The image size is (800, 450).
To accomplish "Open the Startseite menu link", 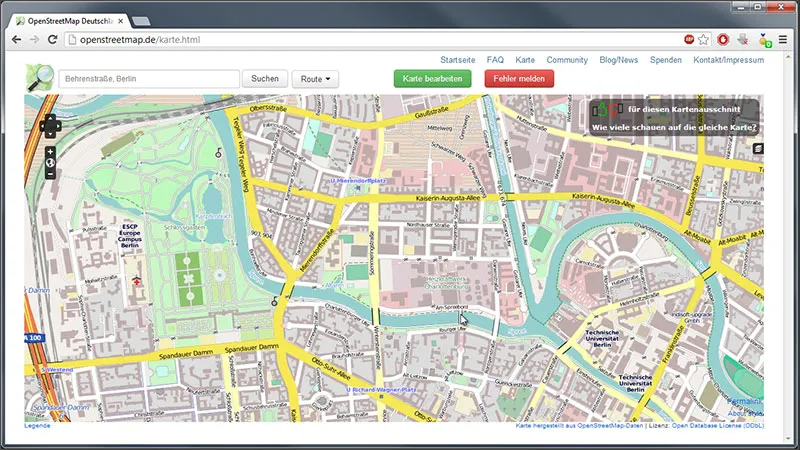I will 458,60.
